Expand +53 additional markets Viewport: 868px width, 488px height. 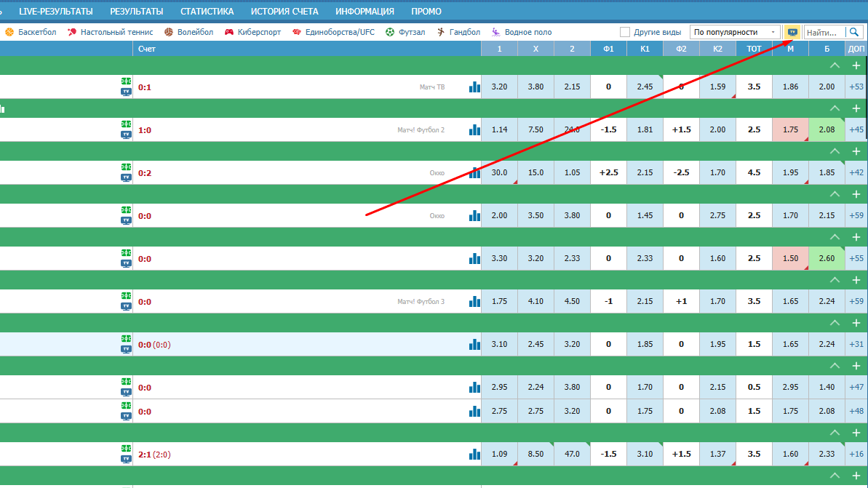856,87
